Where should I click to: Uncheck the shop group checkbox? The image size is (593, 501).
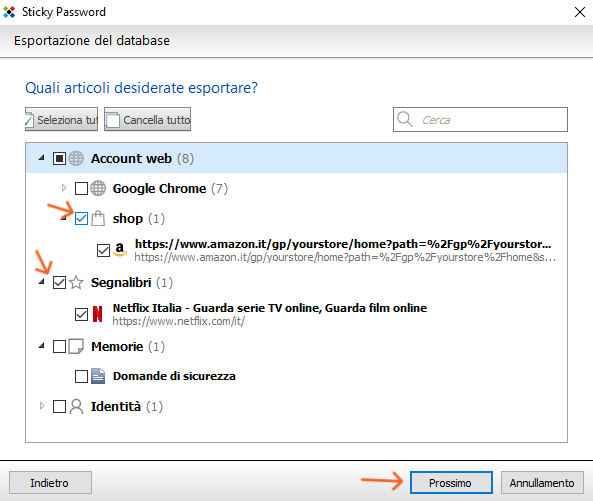(x=81, y=218)
